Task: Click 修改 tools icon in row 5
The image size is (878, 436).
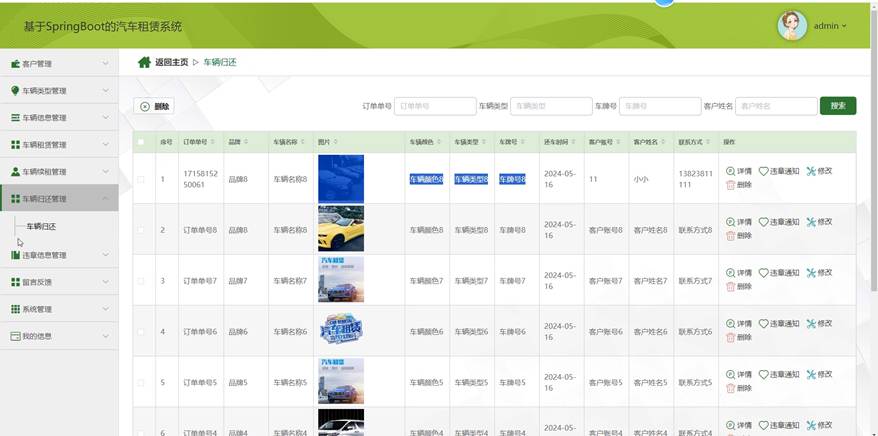Action: tap(811, 374)
